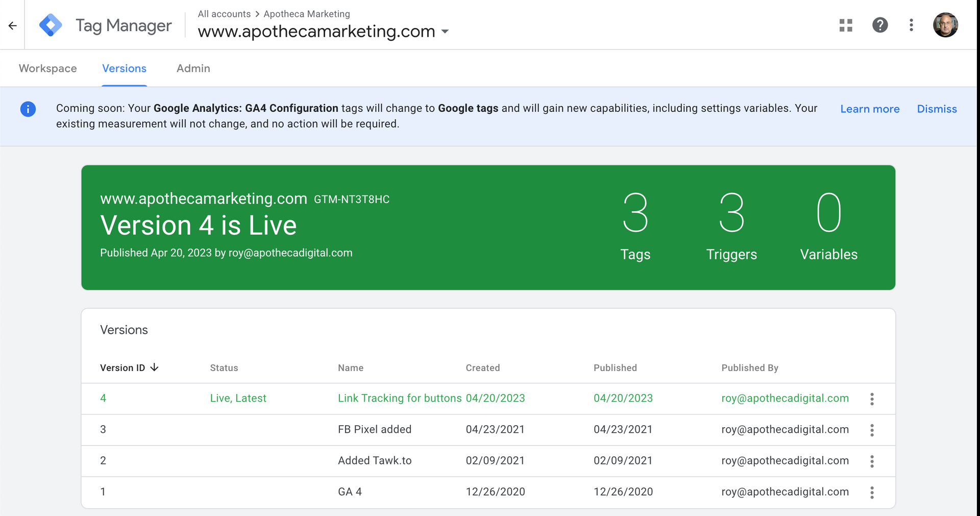Toggle sort arrow next to Version ID
Viewport: 980px width, 516px height.
point(154,367)
